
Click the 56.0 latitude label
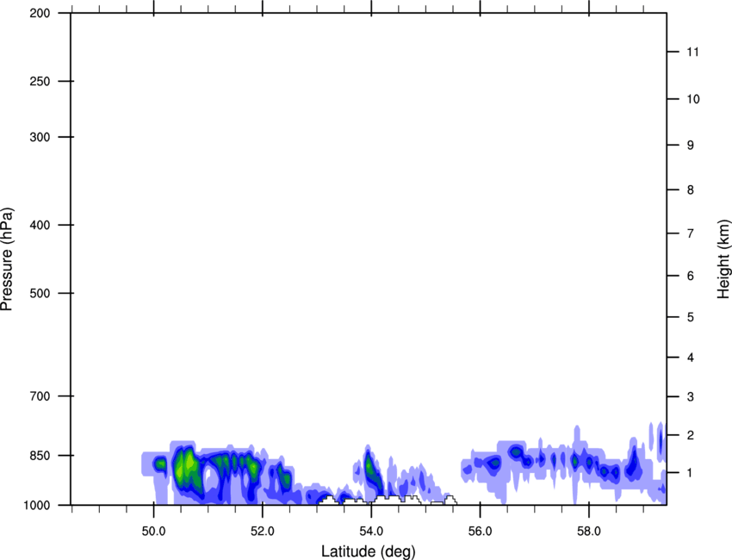pyautogui.click(x=481, y=531)
